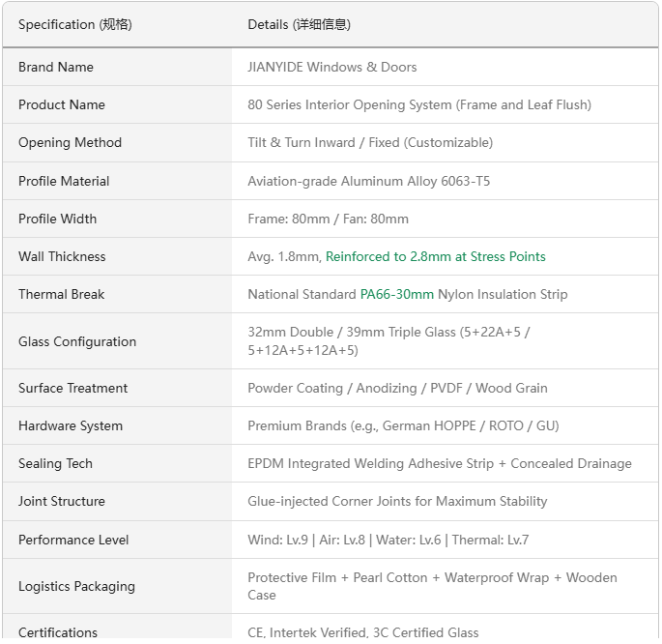
Task: Click the JIANYIDE Windows & Doors value
Action: (x=331, y=67)
